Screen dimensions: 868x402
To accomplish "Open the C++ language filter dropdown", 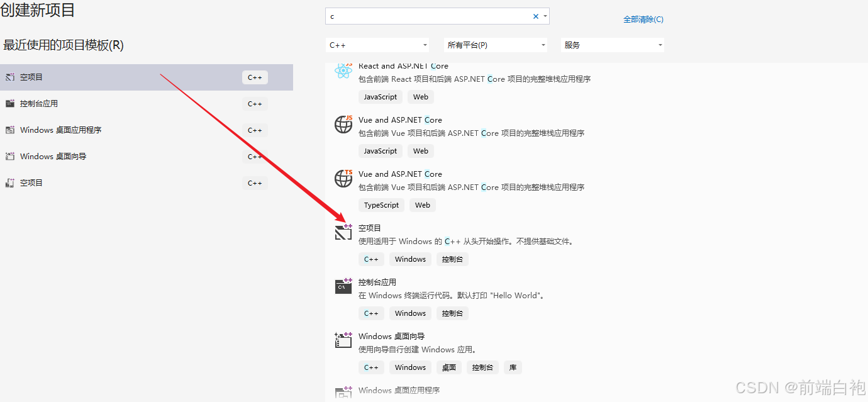I will 377,45.
